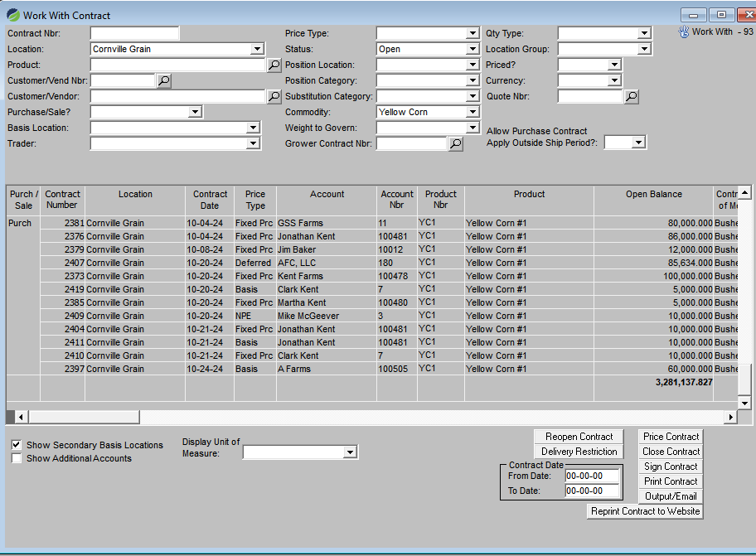Select the Martha Kent account cell

[x=327, y=302]
